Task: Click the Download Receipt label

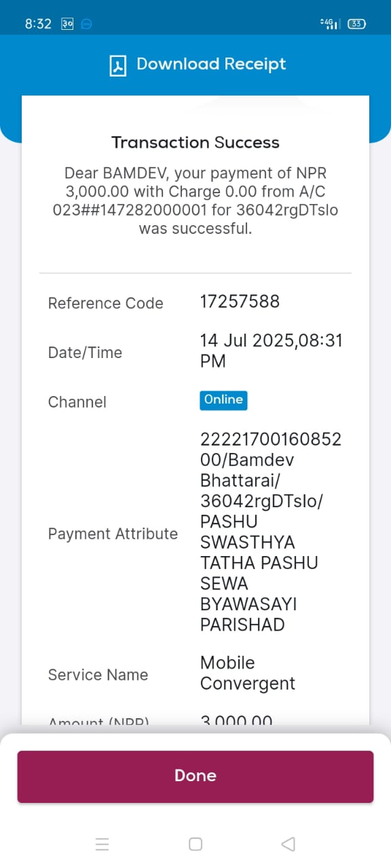Action: 211,64
